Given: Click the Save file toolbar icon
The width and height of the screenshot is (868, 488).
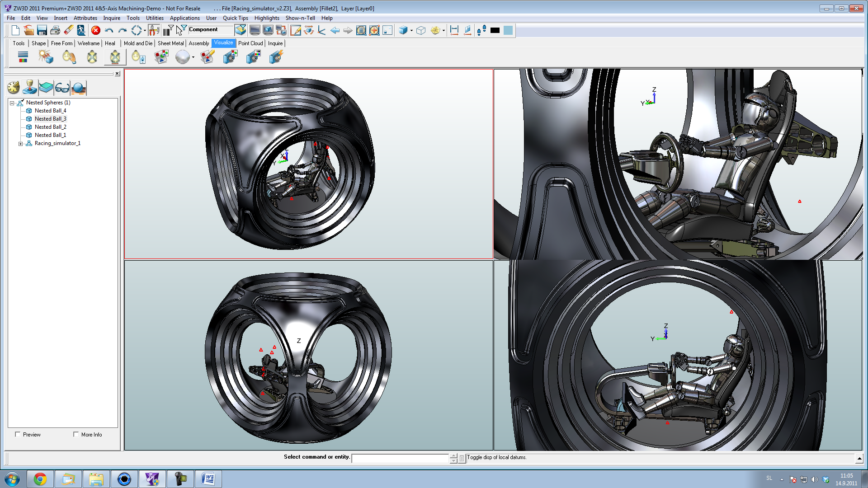Looking at the screenshot, I should tap(42, 30).
